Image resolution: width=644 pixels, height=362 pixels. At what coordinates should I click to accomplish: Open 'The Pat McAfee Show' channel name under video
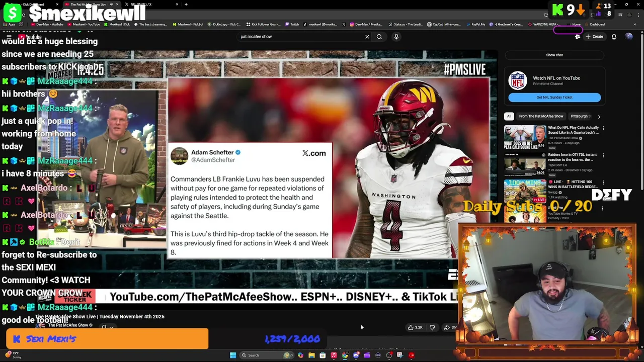(68, 325)
